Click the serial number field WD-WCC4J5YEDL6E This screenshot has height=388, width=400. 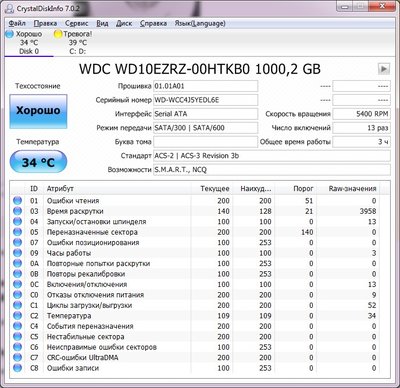point(205,100)
